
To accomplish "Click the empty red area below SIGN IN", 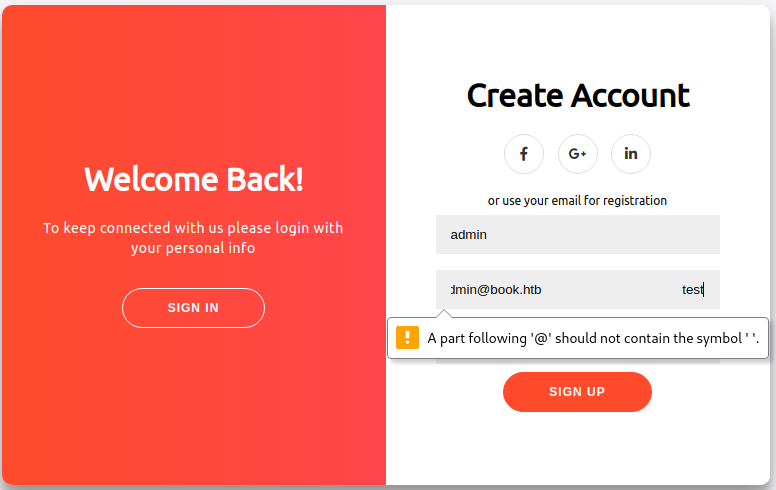I will click(x=193, y=410).
